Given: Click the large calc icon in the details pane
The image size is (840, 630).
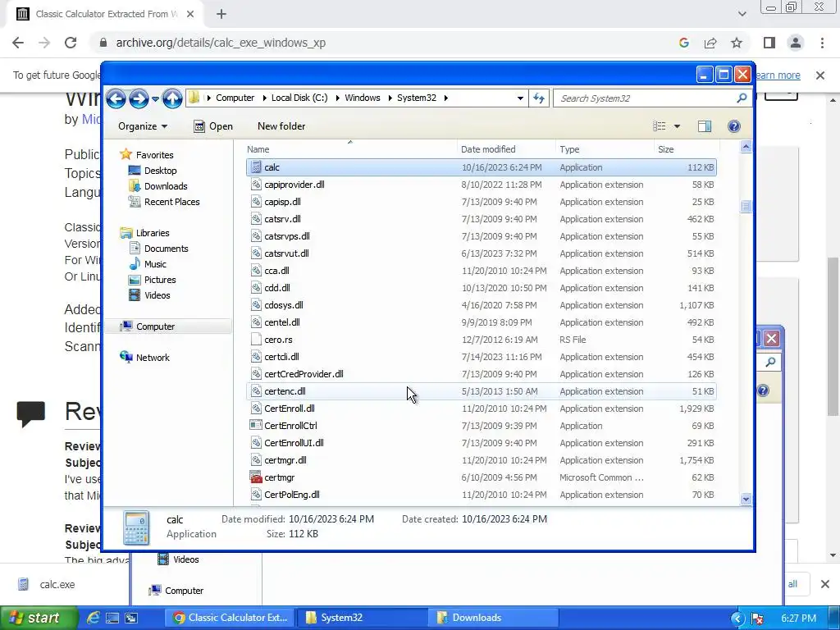Looking at the screenshot, I should click(136, 527).
